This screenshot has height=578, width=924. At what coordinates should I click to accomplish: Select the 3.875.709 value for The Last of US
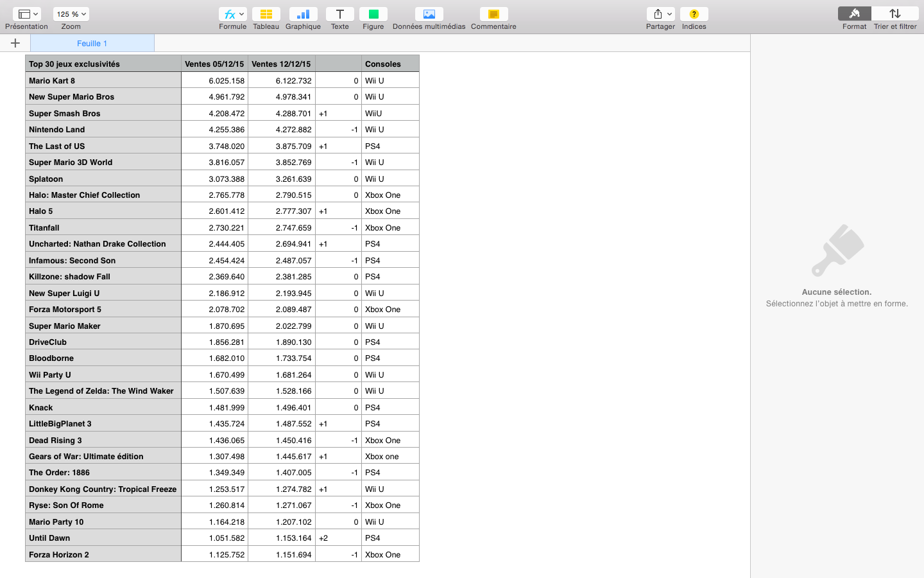tap(282, 146)
